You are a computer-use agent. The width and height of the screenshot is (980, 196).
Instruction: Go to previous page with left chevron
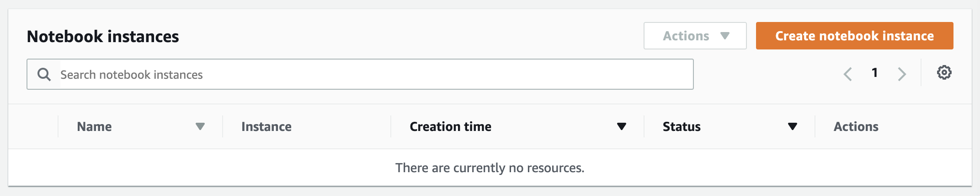click(848, 74)
